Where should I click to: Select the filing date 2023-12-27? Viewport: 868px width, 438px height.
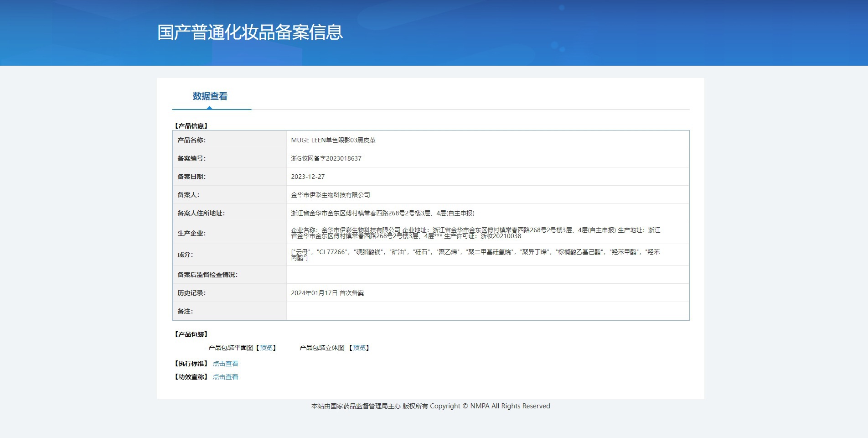click(x=308, y=177)
